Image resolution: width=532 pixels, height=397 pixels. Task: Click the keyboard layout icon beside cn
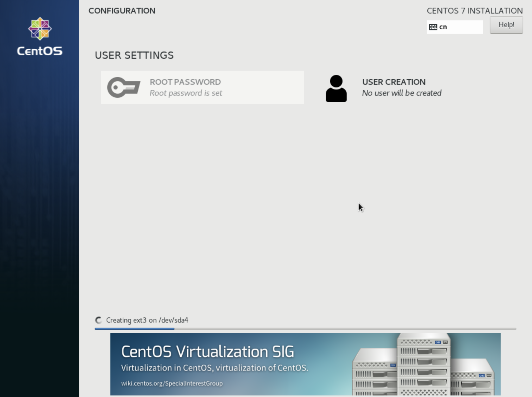coord(433,27)
